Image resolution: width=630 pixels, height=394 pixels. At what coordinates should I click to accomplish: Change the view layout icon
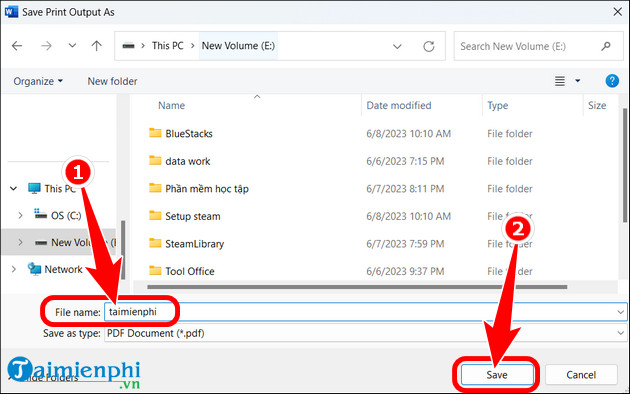(560, 81)
